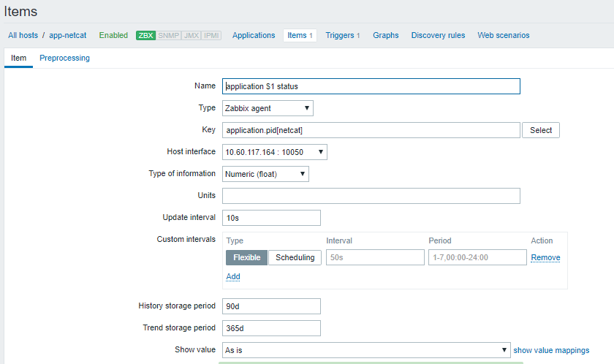Expand the Show value dropdown
614x364 pixels.
pos(365,350)
